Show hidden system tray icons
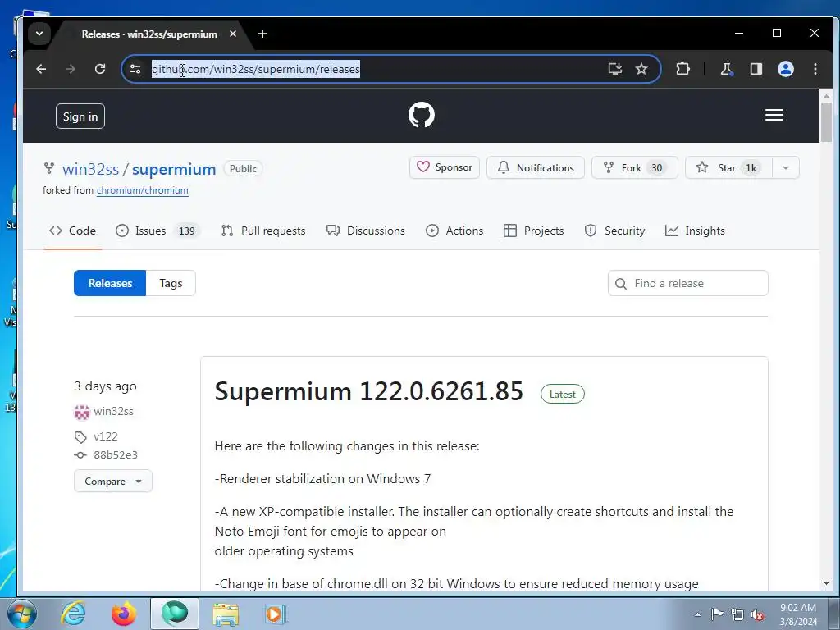 pyautogui.click(x=697, y=614)
